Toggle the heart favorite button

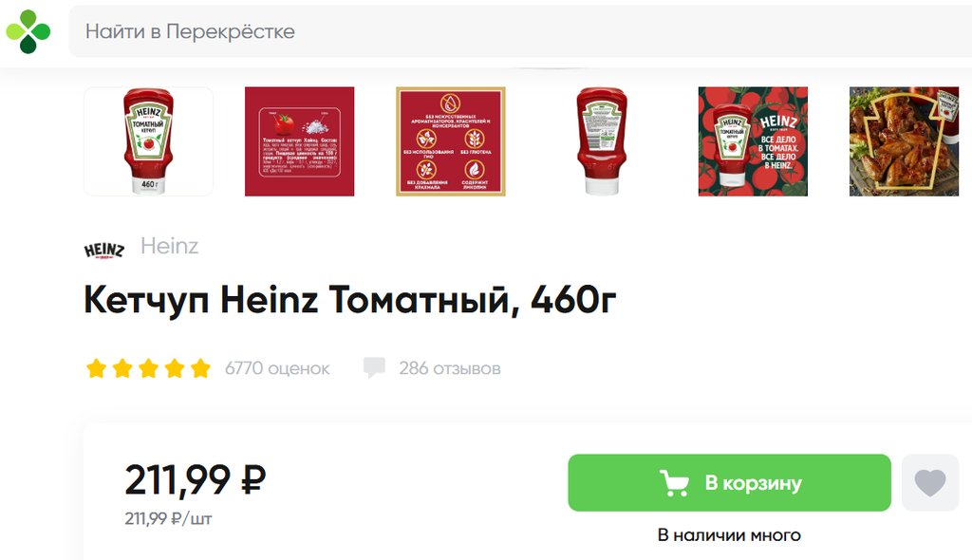click(x=930, y=482)
